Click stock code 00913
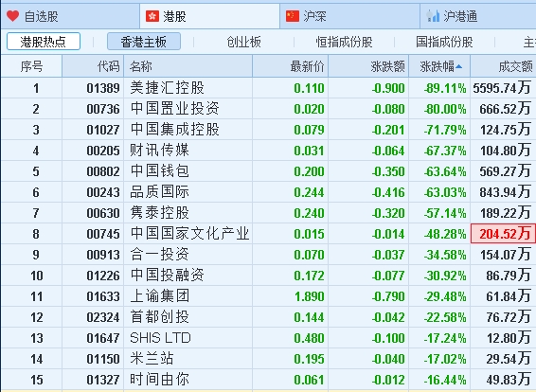 (103, 256)
